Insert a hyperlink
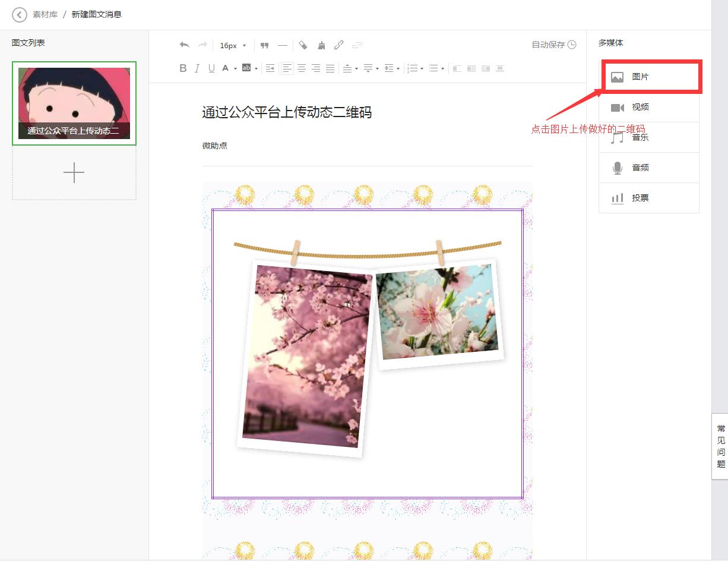728x564 pixels. click(339, 45)
